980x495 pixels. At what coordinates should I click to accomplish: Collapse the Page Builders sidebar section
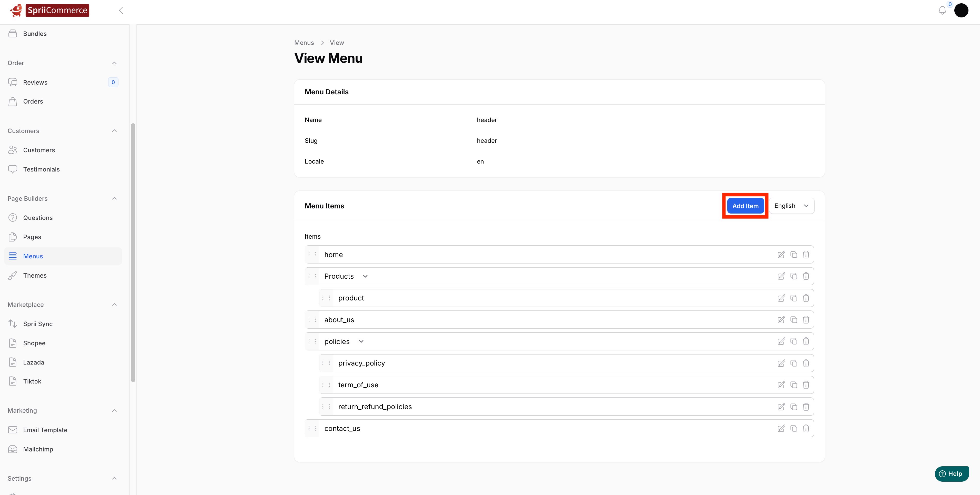[114, 198]
